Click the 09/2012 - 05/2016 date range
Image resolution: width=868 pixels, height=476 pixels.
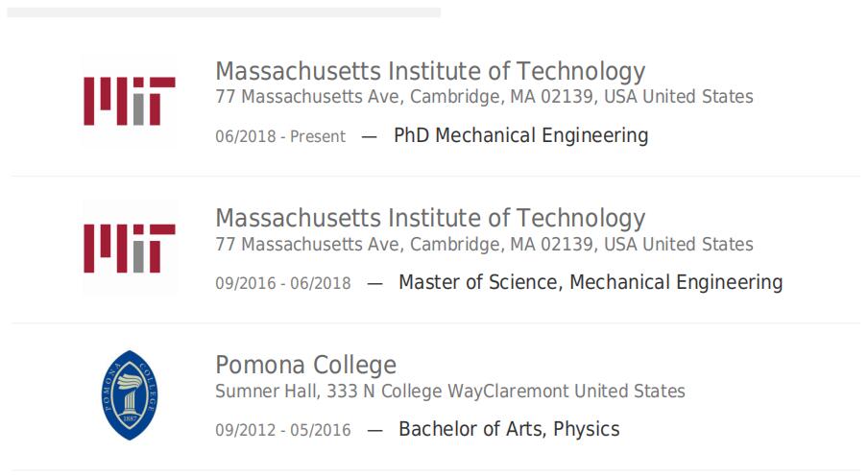pyautogui.click(x=283, y=430)
